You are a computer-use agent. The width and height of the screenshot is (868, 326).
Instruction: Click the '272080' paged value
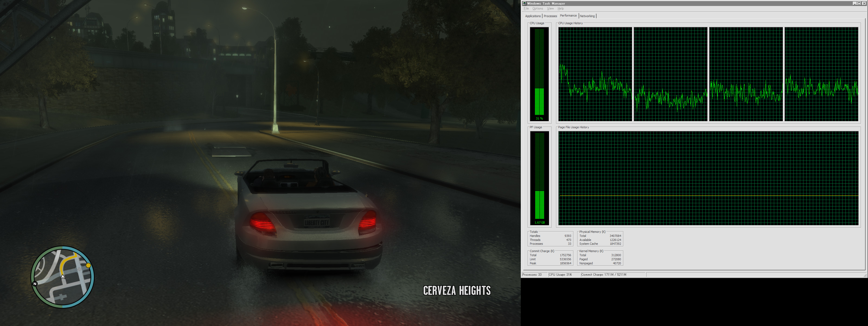point(616,259)
